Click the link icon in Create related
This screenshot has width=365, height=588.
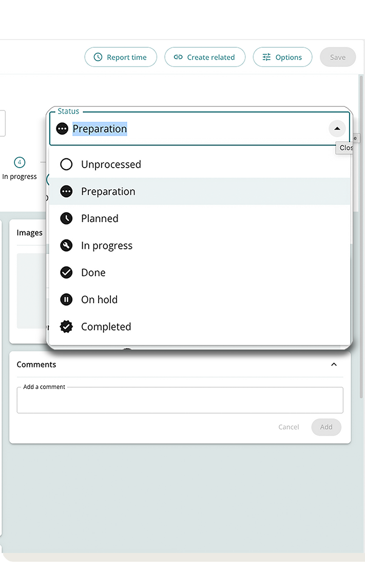click(178, 58)
